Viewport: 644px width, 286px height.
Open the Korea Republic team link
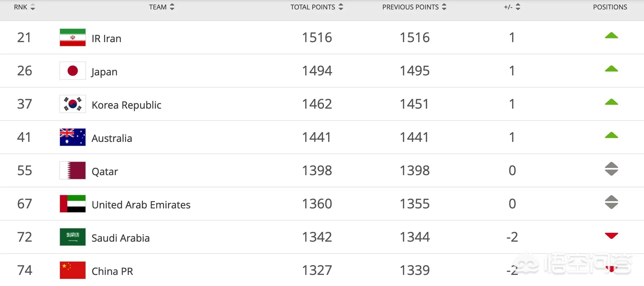coord(126,105)
